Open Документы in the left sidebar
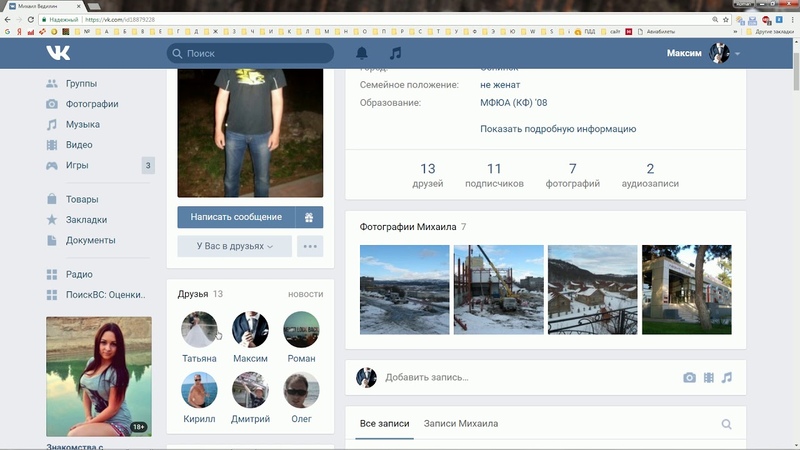Screen dimensions: 800x450 tap(90, 240)
